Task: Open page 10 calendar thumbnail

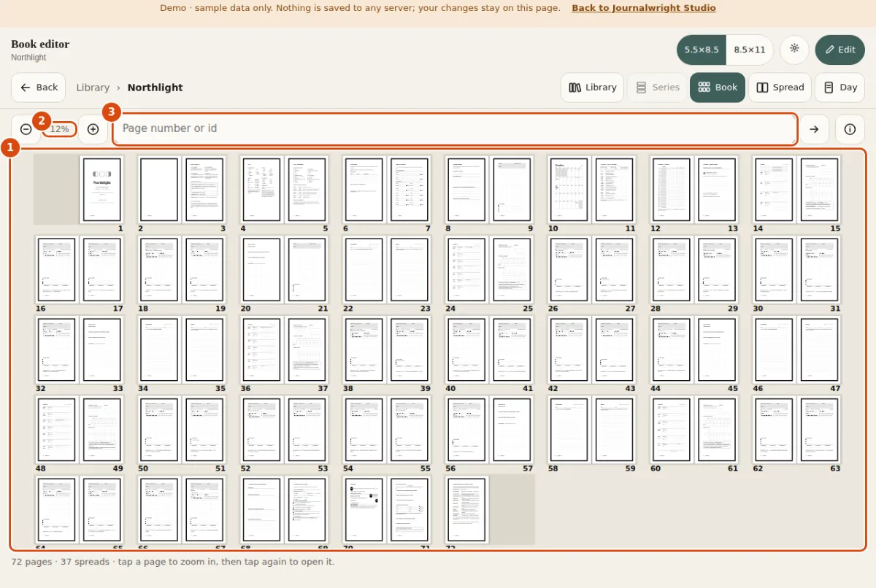Action: click(569, 190)
